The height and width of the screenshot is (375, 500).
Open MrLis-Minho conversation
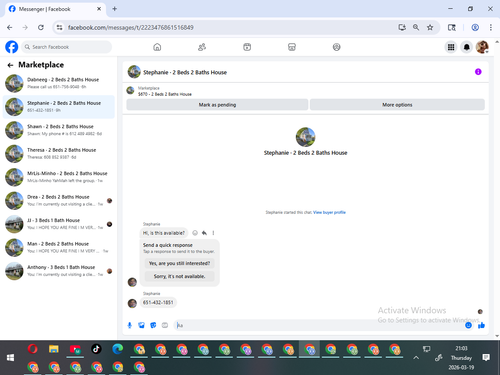pyautogui.click(x=59, y=177)
